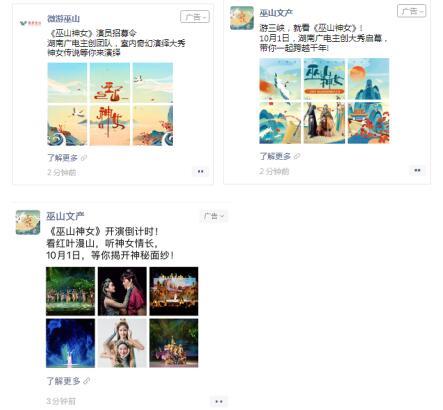
Task: Open the 巫山文产 name link in the bottom ad
Action: pyautogui.click(x=65, y=216)
